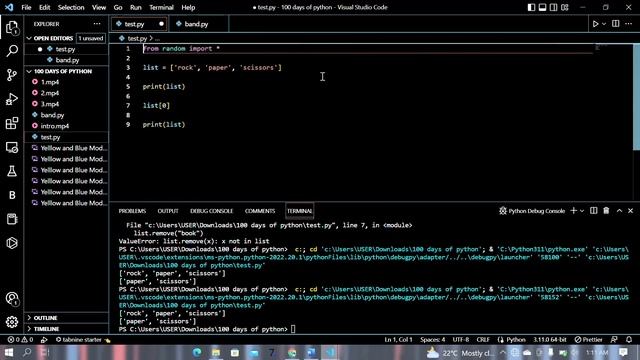Open the Testing flask icon
Screen dimensions: 640x360
pos(12,171)
